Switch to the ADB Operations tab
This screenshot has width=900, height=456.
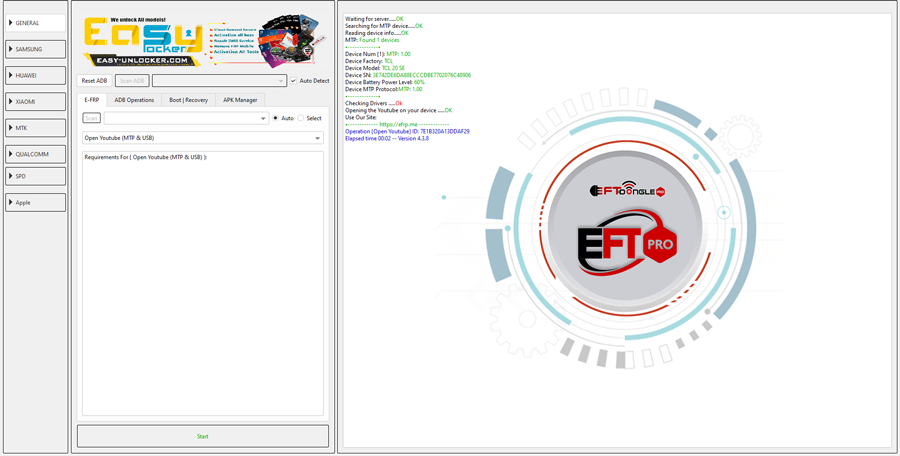click(x=134, y=100)
